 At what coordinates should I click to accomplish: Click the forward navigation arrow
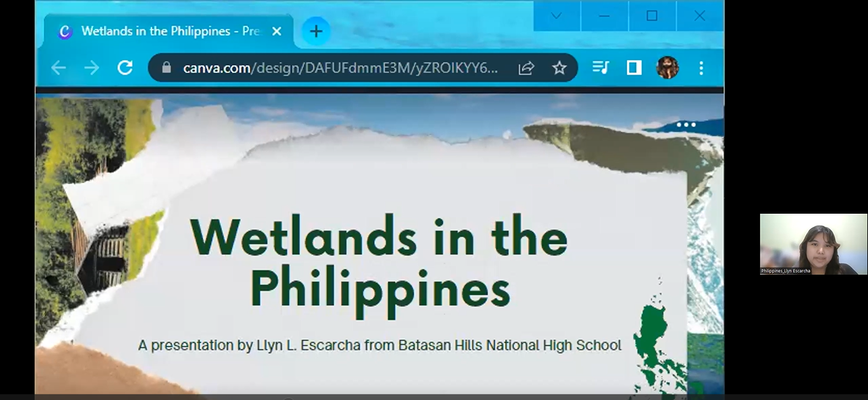92,68
